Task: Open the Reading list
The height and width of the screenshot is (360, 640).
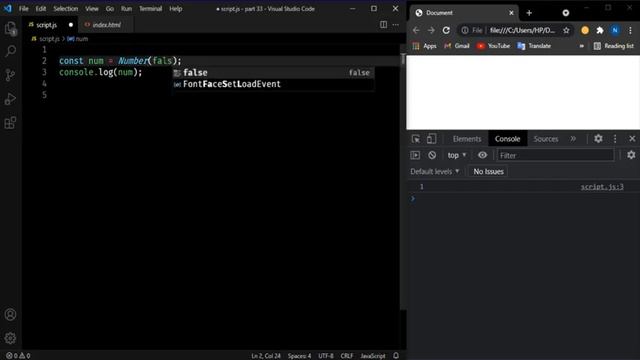Action: point(613,46)
